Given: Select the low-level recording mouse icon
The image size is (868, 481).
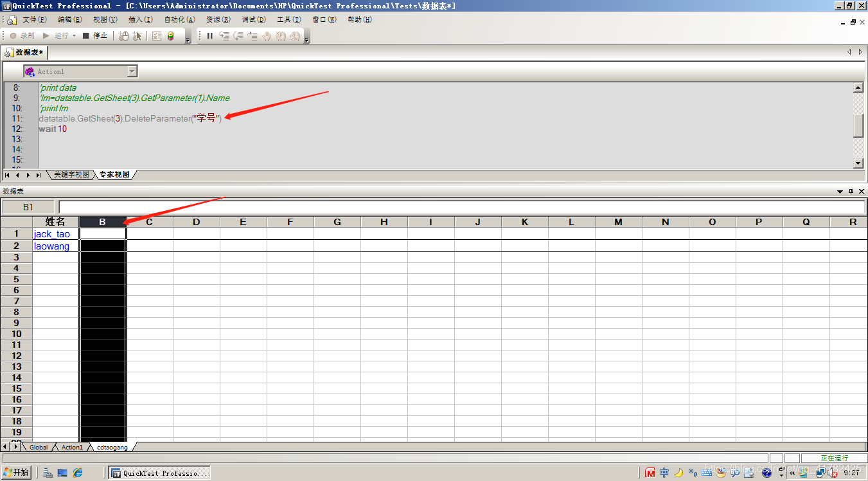Looking at the screenshot, I should (124, 36).
